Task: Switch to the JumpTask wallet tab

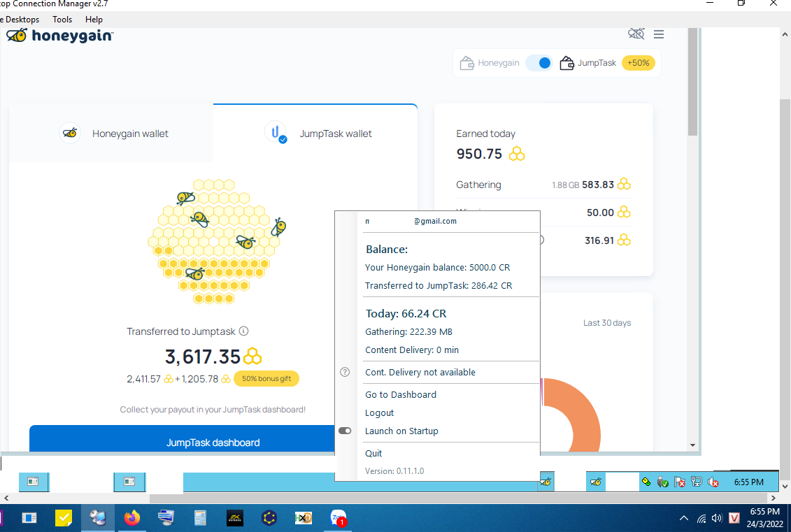Action: coord(318,133)
